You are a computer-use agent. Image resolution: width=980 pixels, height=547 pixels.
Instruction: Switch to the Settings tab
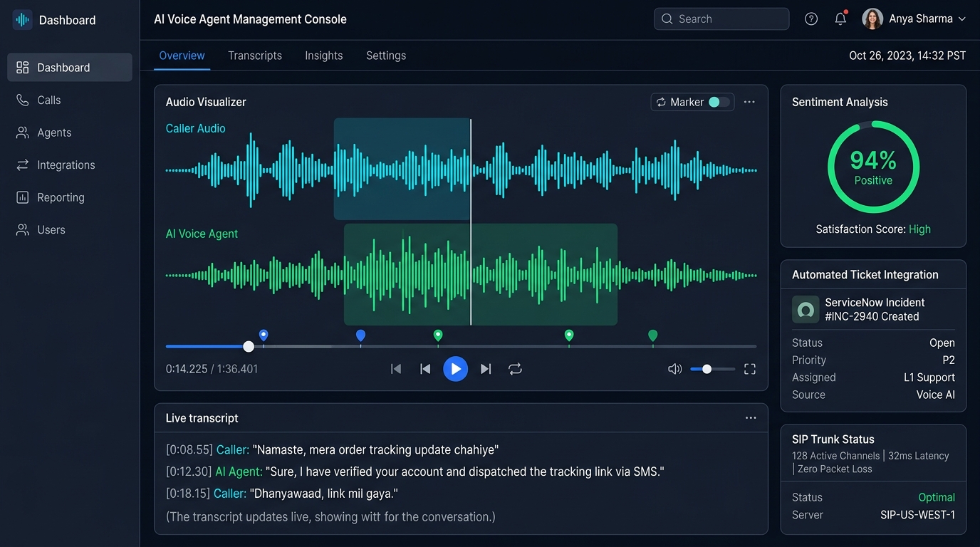pyautogui.click(x=386, y=56)
